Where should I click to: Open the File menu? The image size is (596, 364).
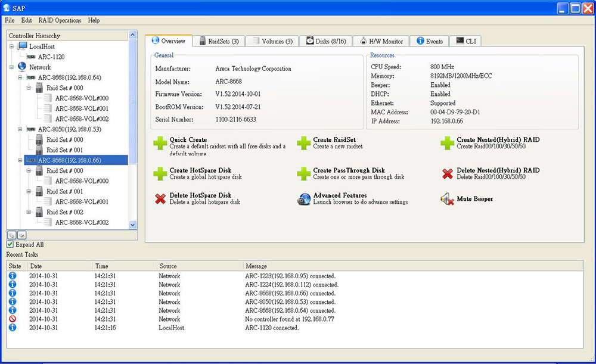pyautogui.click(x=10, y=20)
